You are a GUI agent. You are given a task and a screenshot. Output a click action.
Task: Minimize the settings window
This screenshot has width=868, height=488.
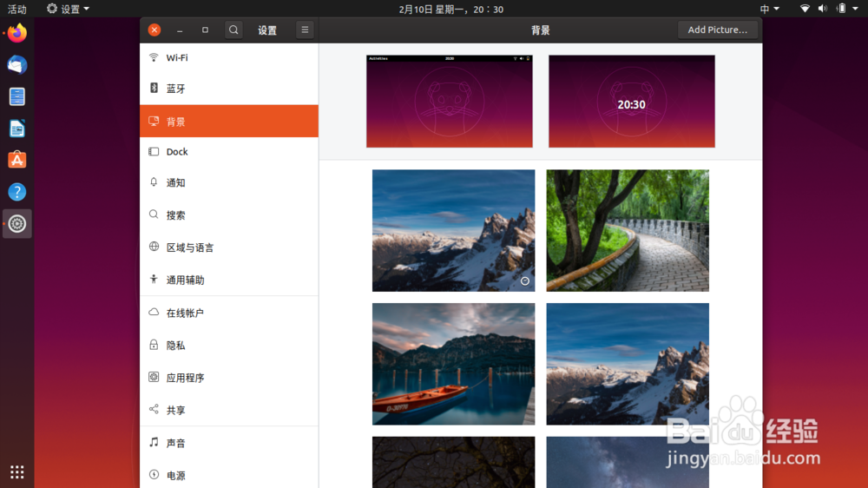tap(180, 30)
